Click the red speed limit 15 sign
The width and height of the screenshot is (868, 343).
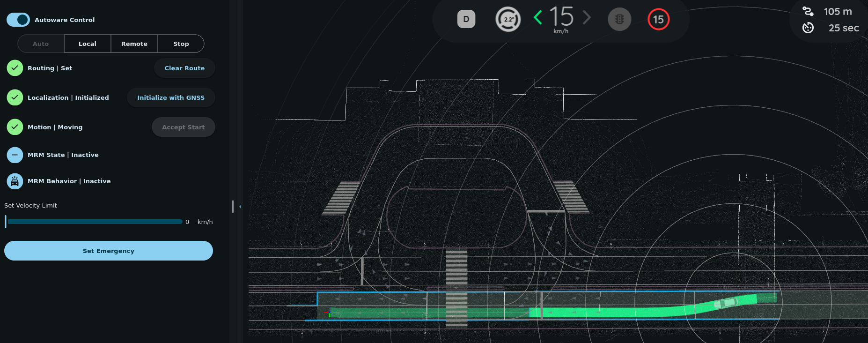pos(658,19)
